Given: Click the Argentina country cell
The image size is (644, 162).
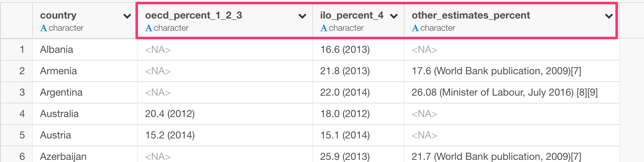Looking at the screenshot, I should pyautogui.click(x=85, y=92).
